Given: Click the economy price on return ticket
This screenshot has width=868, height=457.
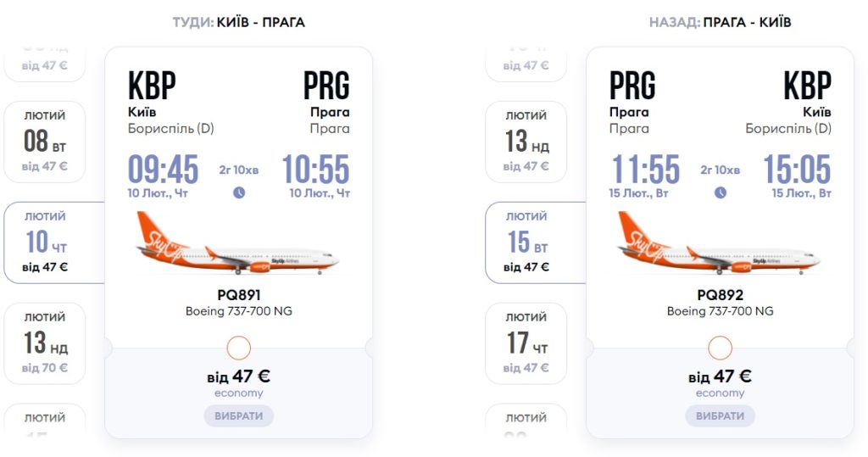Looking at the screenshot, I should pyautogui.click(x=720, y=376).
